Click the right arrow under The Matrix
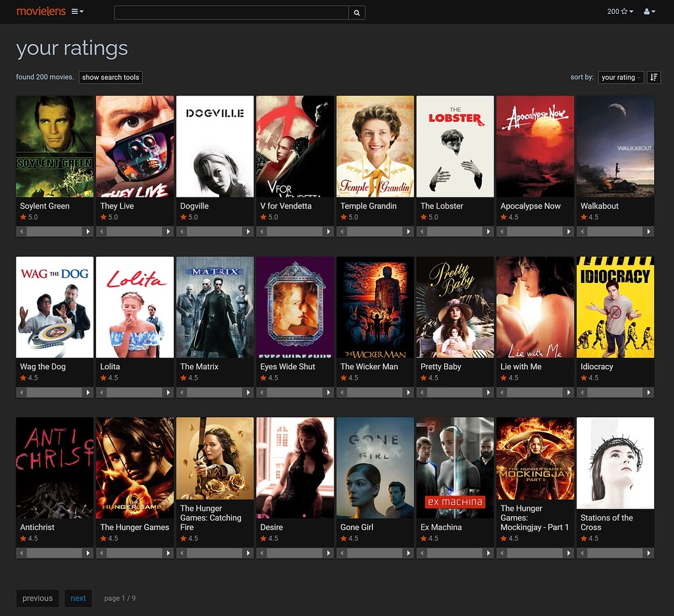Viewport: 674px width, 616px height. click(x=247, y=392)
